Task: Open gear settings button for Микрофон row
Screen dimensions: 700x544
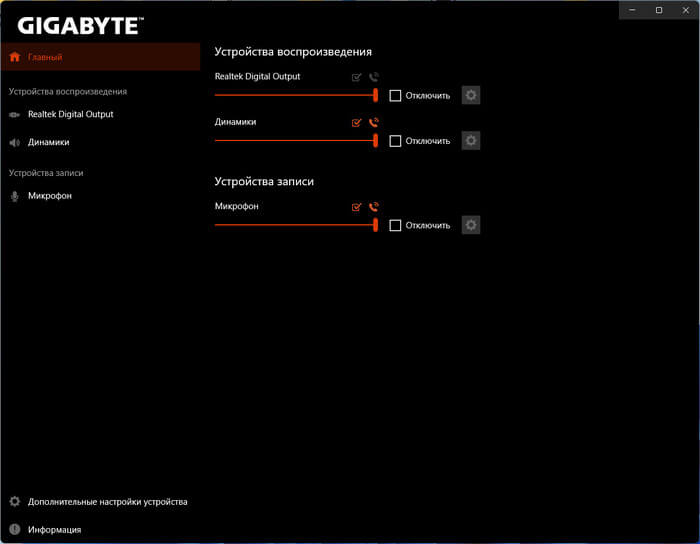Action: point(471,225)
